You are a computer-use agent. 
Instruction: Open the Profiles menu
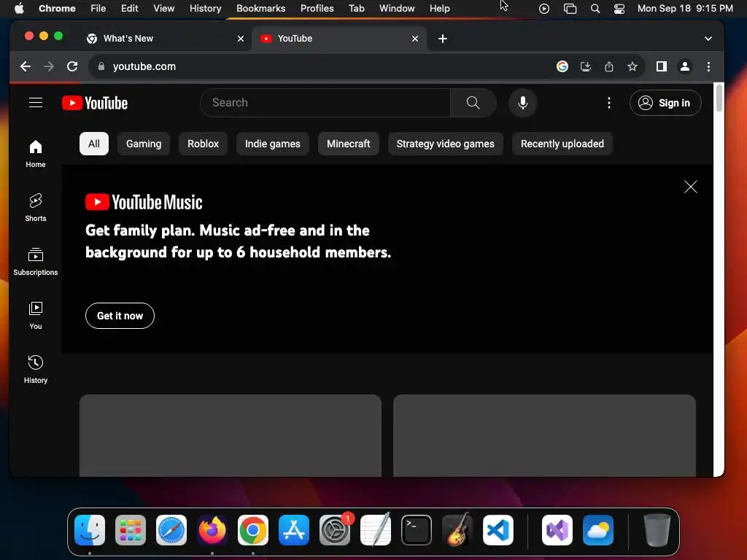pos(317,9)
